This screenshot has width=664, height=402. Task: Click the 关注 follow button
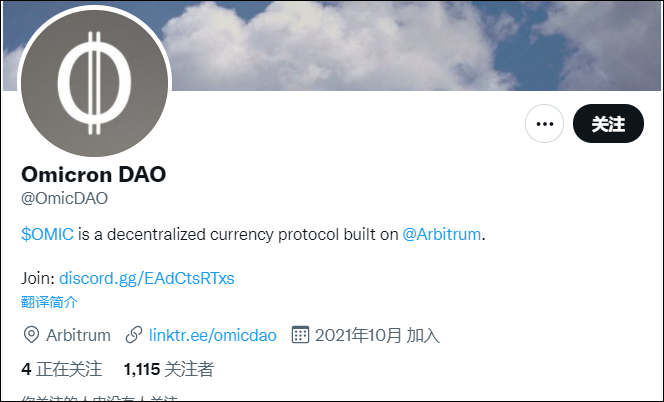(608, 123)
